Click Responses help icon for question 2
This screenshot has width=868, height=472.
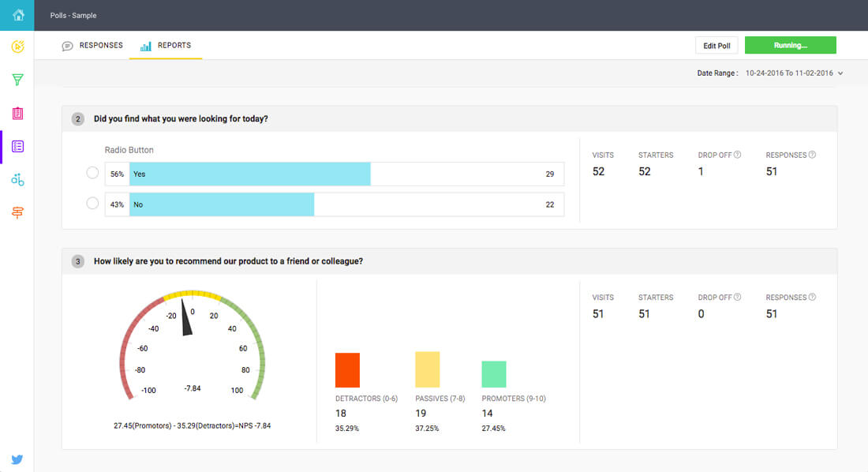click(x=812, y=155)
